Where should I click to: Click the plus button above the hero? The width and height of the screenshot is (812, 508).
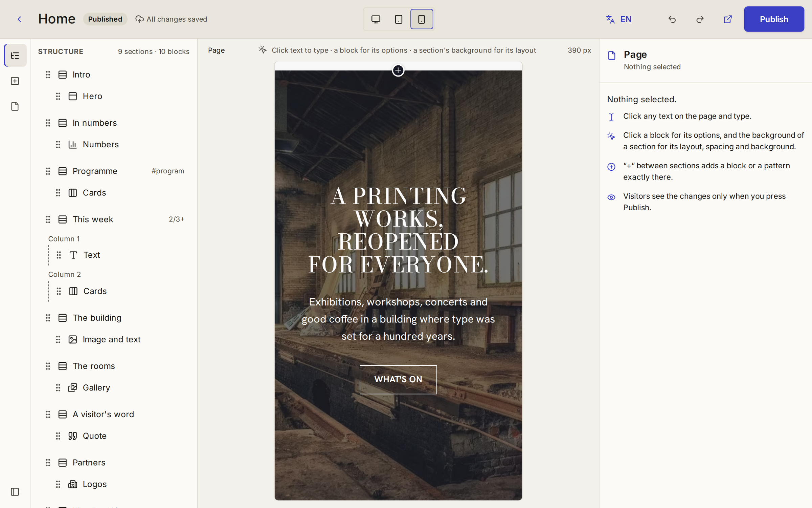[x=398, y=70]
